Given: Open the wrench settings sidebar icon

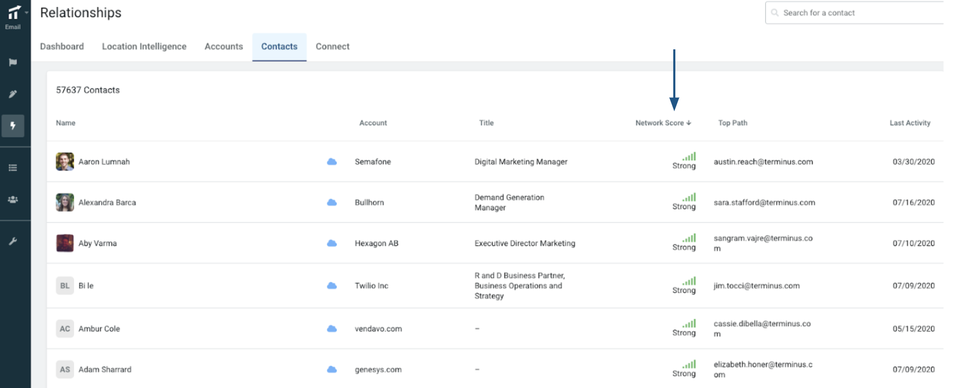Looking at the screenshot, I should point(13,241).
